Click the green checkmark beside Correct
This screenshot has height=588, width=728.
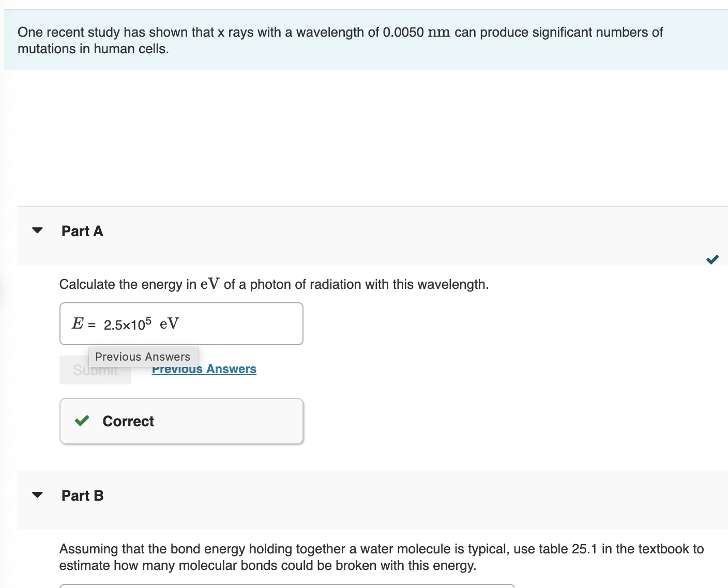pos(82,421)
